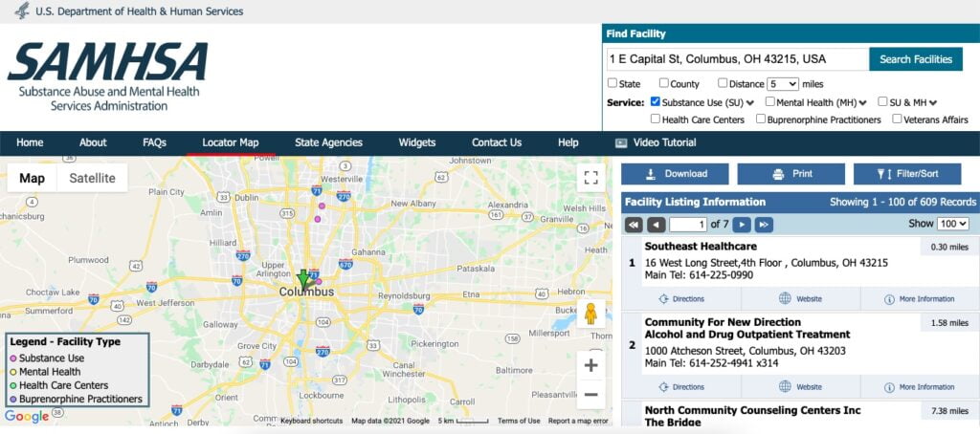Click the address search input field
The image size is (980, 434).
coord(738,59)
